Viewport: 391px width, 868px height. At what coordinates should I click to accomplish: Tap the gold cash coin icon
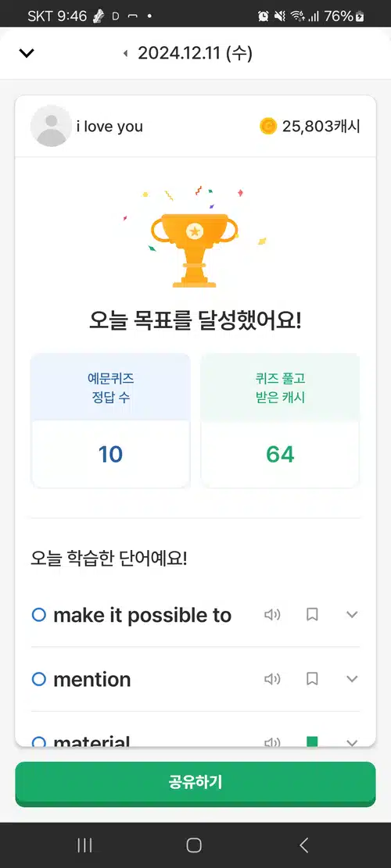pos(268,127)
